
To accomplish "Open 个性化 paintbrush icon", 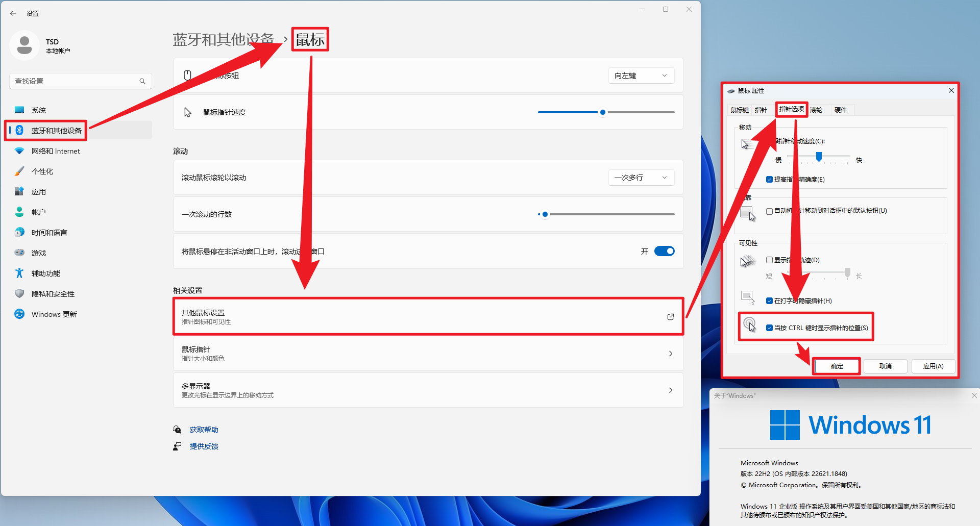I will 19,171.
